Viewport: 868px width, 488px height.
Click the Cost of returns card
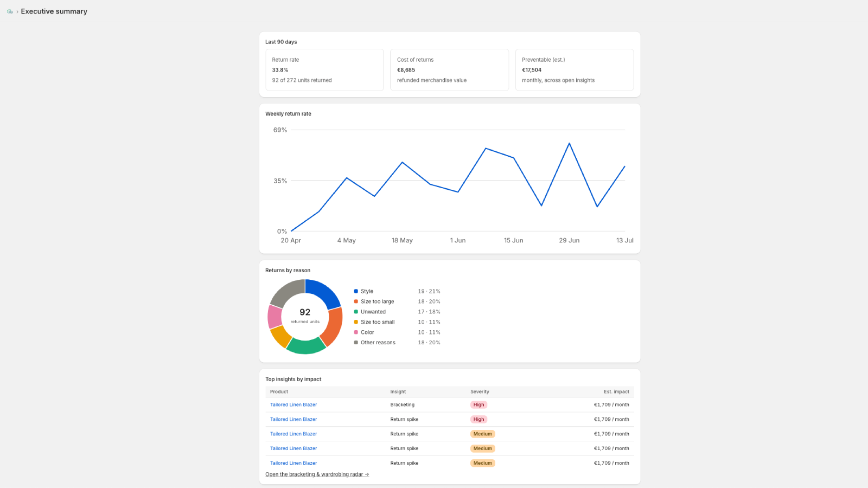pyautogui.click(x=449, y=70)
